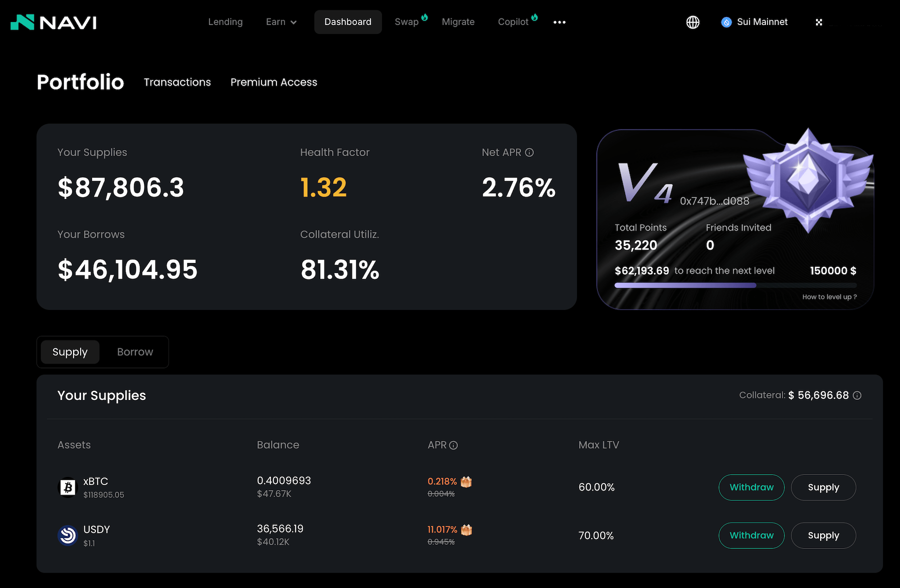Open the Premium Access tab
This screenshot has width=900, height=588.
click(274, 82)
